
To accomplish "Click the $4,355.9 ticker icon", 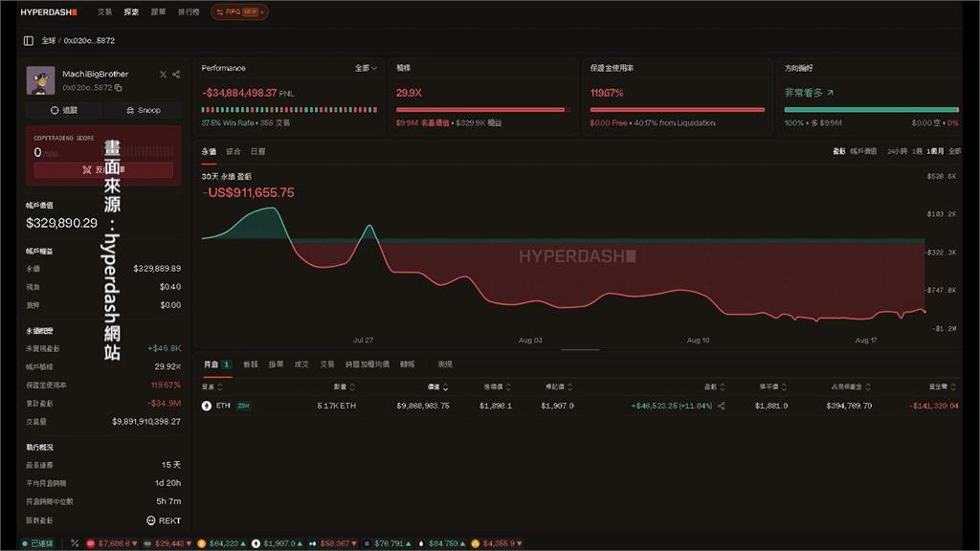I will click(x=475, y=543).
